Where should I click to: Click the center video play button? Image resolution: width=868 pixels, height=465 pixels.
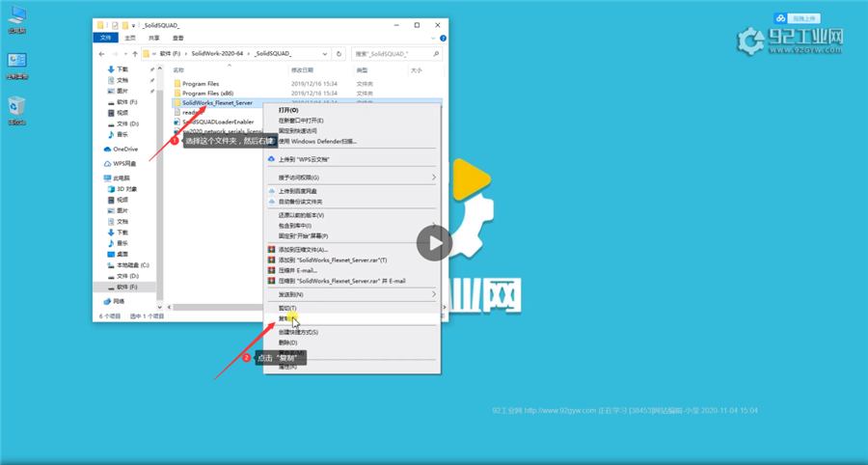[x=435, y=243]
